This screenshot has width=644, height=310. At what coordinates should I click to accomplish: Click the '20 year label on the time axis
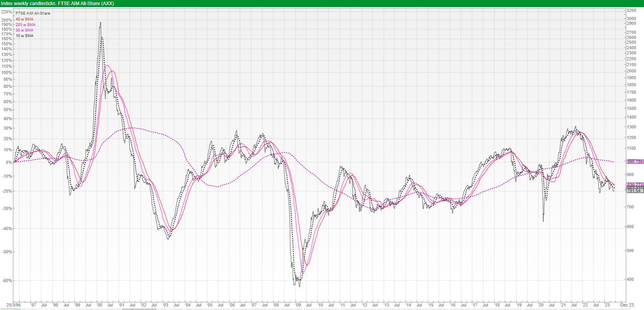[x=541, y=305]
